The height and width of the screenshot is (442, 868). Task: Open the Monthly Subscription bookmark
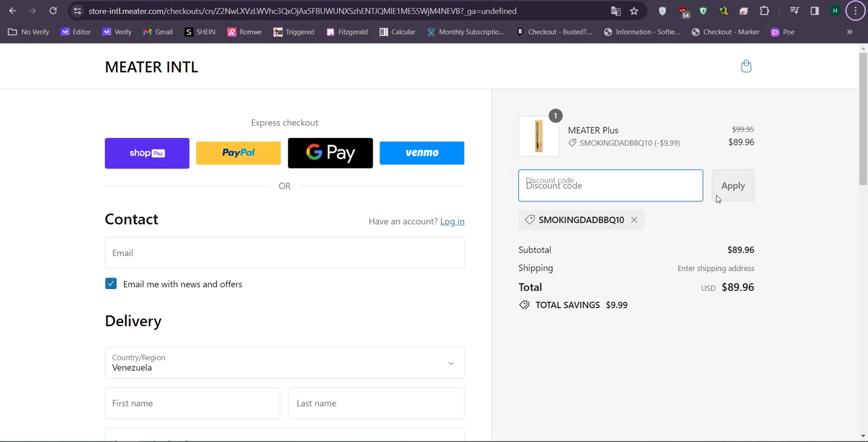click(x=466, y=32)
